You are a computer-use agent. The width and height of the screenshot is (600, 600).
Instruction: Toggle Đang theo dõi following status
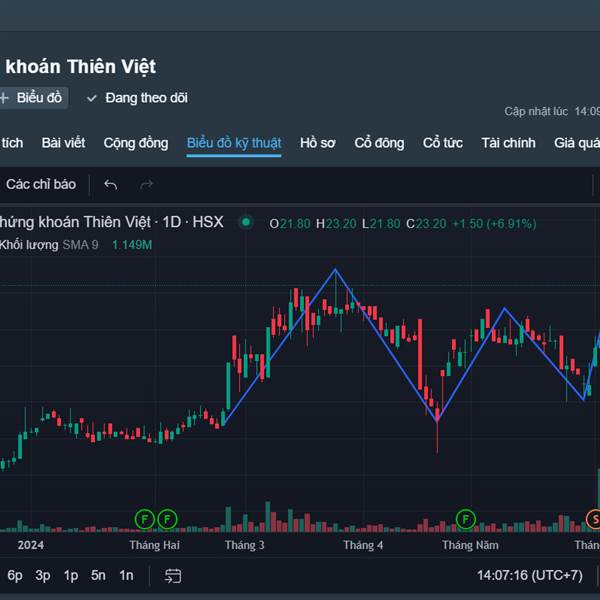pyautogui.click(x=137, y=98)
